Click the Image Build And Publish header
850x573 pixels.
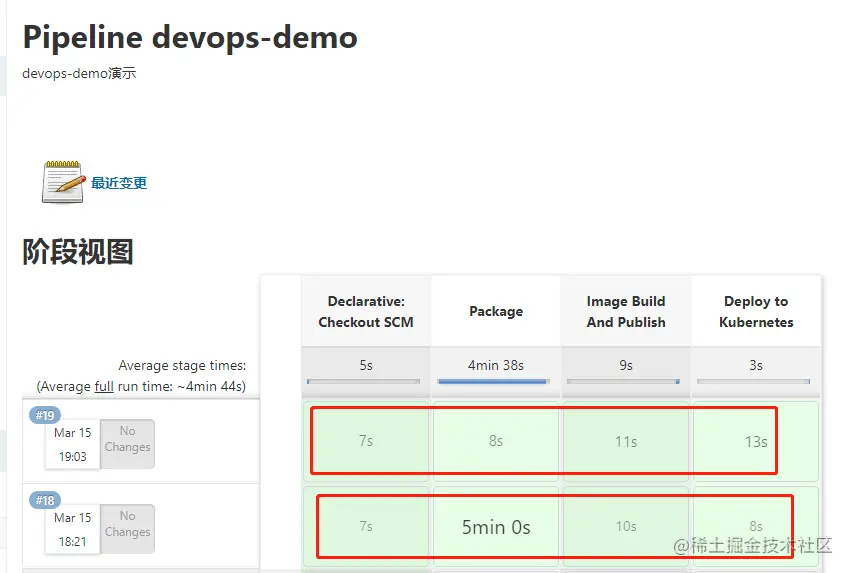[x=626, y=311]
